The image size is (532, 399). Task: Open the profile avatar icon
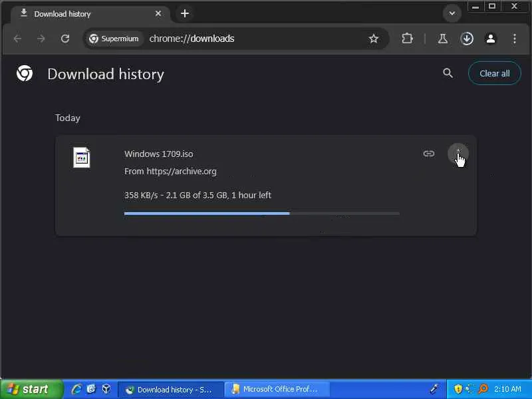tap(491, 39)
